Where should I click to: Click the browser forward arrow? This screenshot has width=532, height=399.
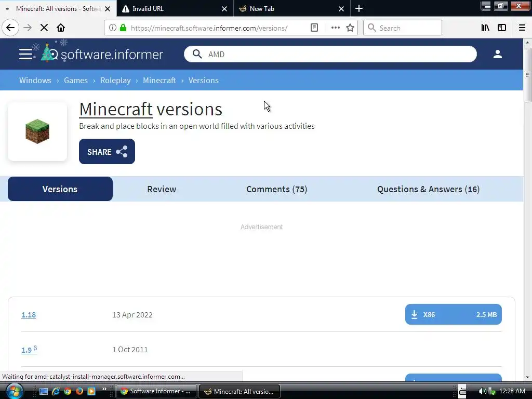28,28
